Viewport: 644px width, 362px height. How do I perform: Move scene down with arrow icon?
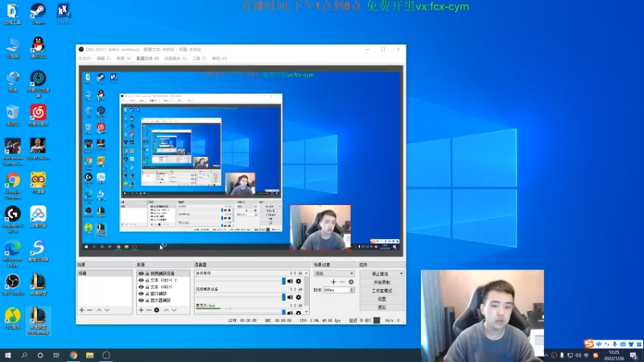pos(107,310)
